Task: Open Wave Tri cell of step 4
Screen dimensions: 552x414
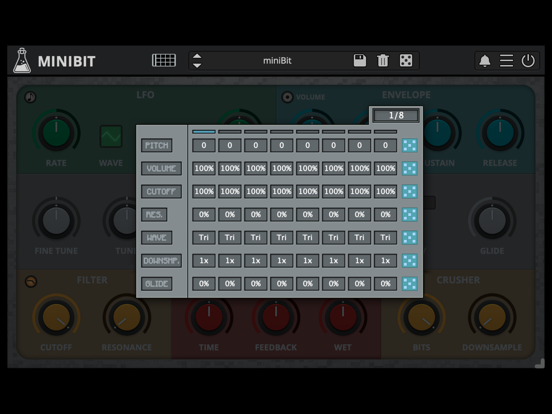Action: coord(282,238)
